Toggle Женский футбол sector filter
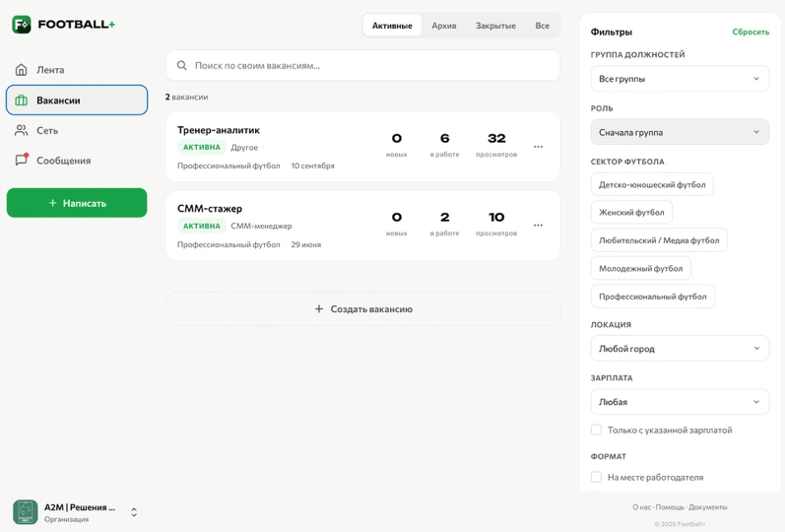The image size is (785, 532). tap(631, 213)
